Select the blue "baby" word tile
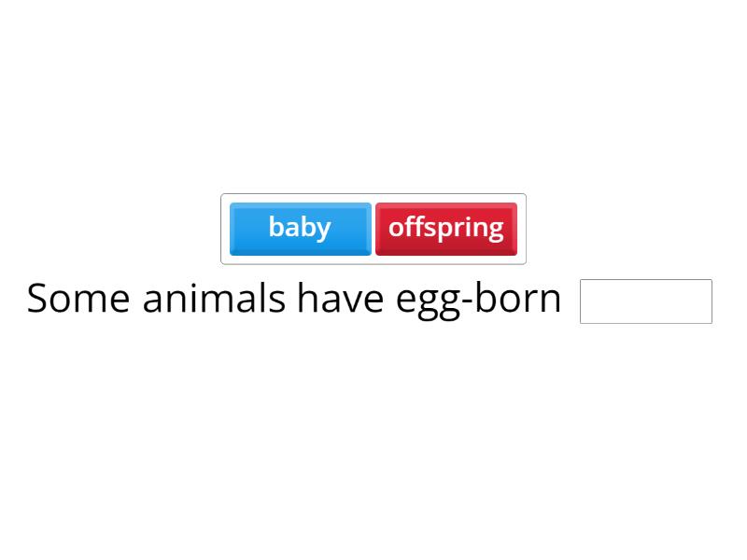This screenshot has width=747, height=560. click(300, 228)
